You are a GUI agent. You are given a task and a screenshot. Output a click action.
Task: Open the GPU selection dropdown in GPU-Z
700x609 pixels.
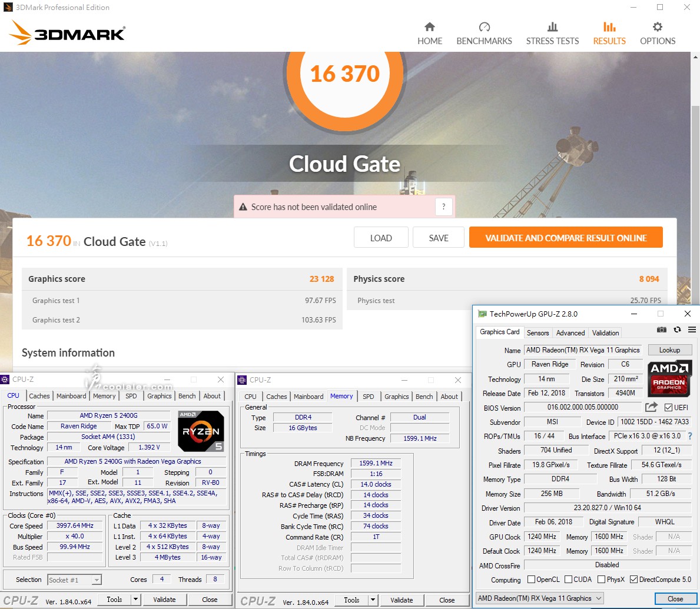[540, 598]
